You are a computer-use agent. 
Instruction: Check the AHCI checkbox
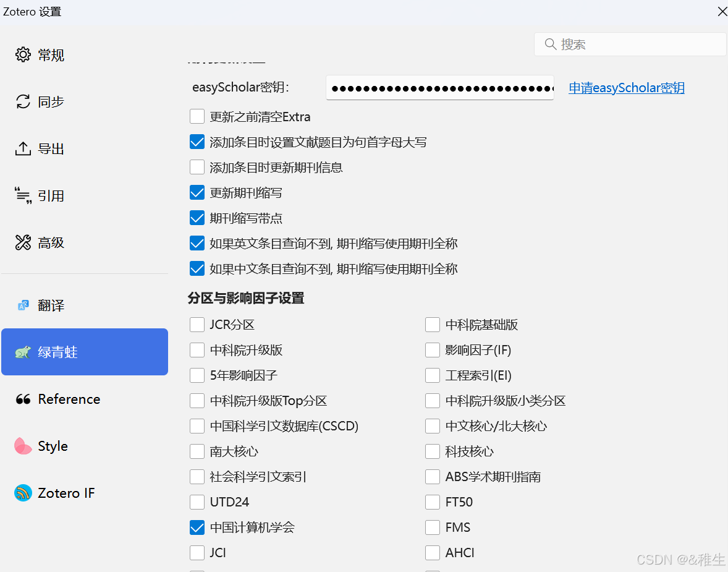click(432, 552)
